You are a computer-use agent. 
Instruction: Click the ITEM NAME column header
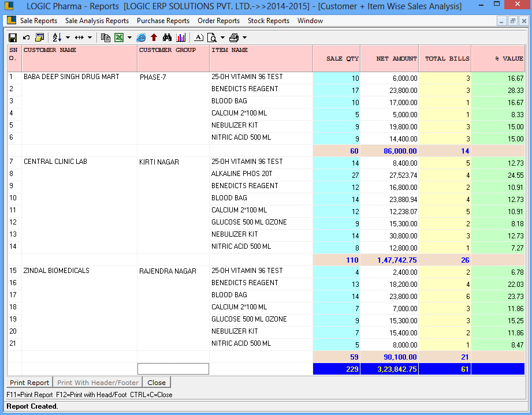(261, 58)
